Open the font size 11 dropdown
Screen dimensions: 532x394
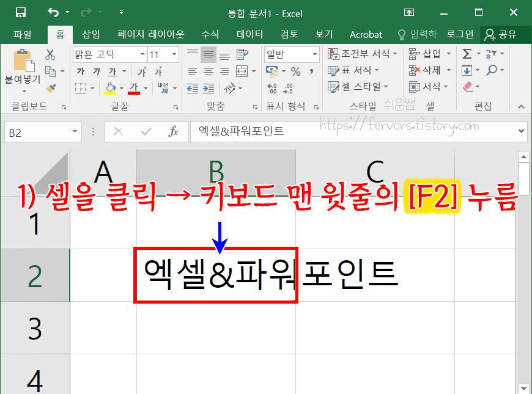click(x=174, y=54)
